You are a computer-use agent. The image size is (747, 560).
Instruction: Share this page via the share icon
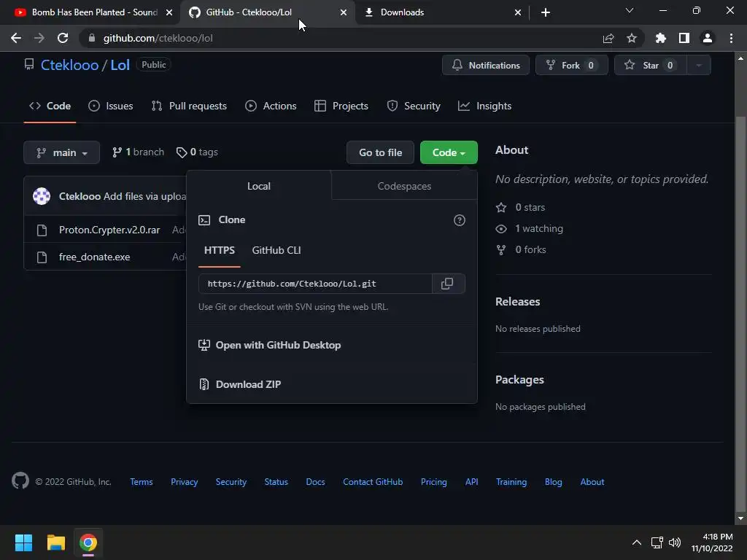click(x=608, y=38)
